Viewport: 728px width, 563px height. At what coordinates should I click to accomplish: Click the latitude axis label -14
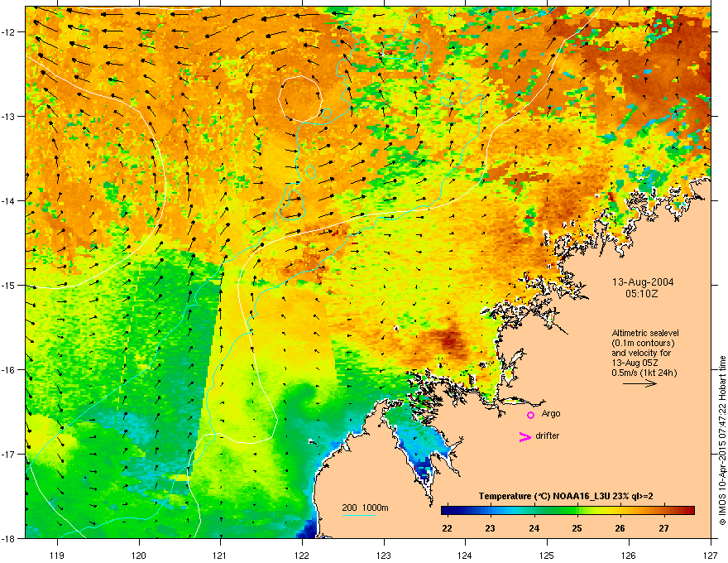(8, 200)
